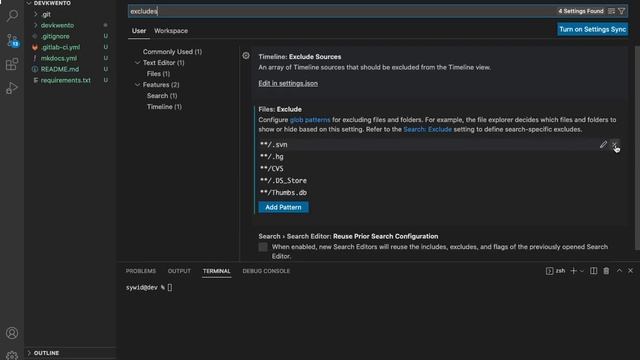Remove the **/.svn exclude pattern
This screenshot has width=640, height=360.
pos(614,144)
